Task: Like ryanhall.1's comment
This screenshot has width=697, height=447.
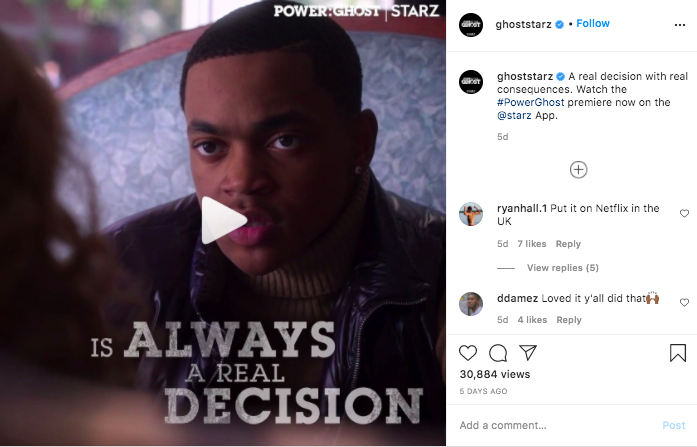Action: [685, 214]
